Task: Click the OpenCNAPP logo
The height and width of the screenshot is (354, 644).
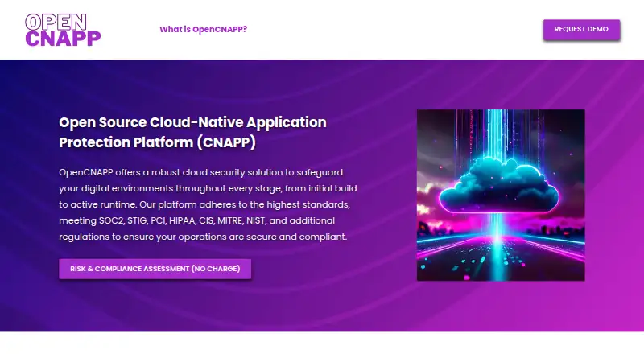Action: pos(63,30)
